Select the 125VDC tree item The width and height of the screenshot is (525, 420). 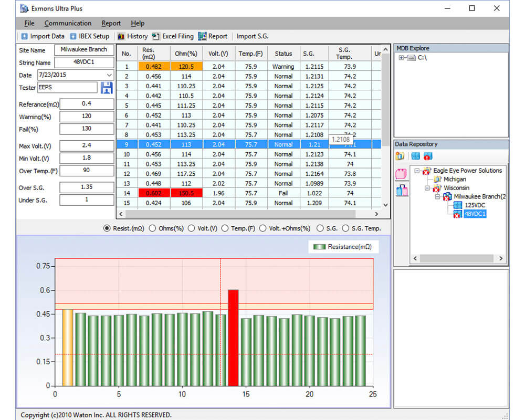475,205
